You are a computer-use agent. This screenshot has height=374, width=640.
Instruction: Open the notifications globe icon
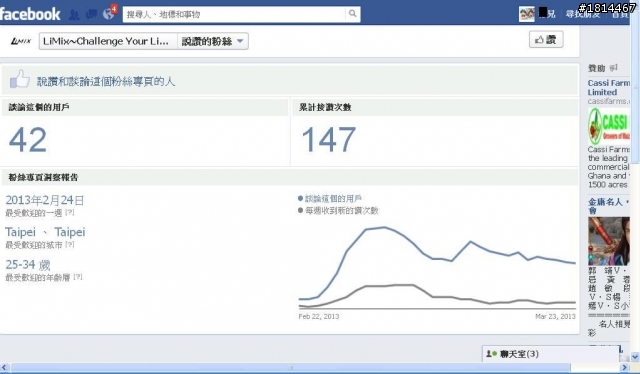point(109,14)
